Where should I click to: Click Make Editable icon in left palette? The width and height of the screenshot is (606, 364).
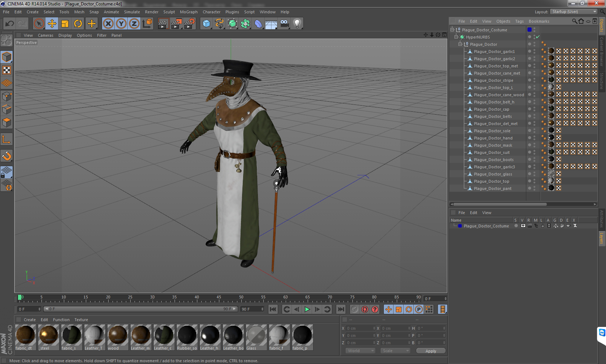pos(6,40)
